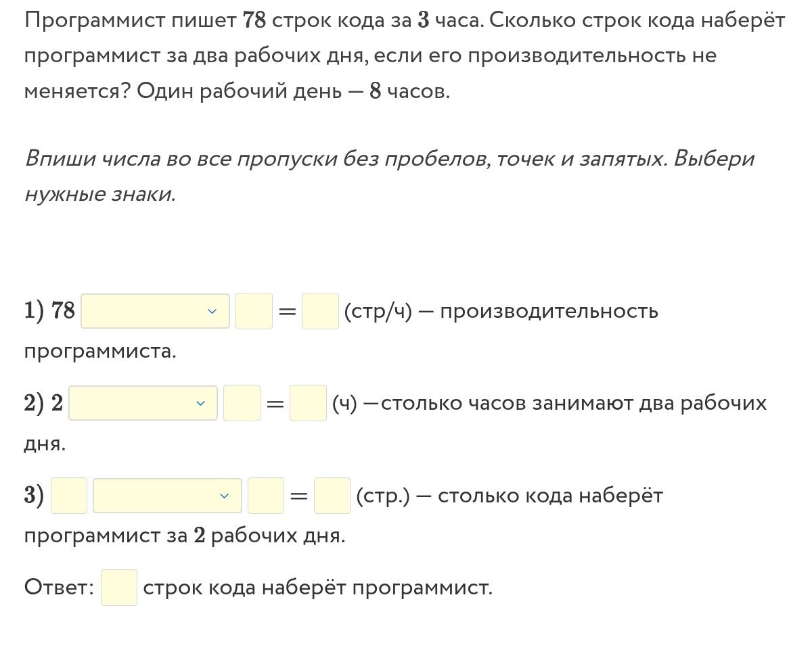Open the sign dropdown in step 3
This screenshot has width=812, height=662.
168,496
